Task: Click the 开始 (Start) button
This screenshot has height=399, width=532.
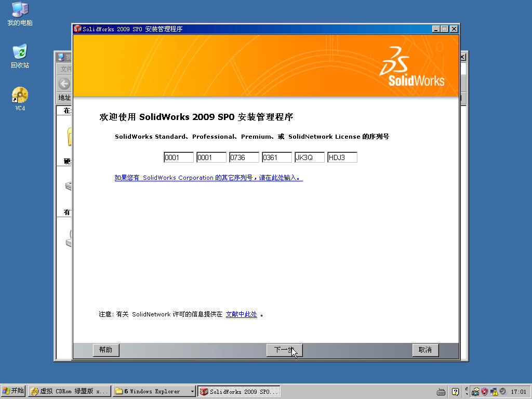Action: coord(13,391)
